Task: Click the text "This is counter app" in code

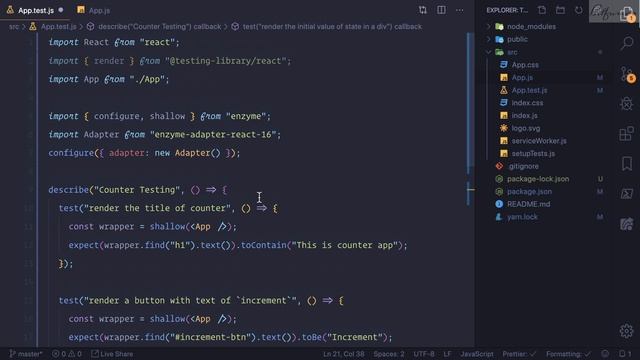Action: click(344, 245)
